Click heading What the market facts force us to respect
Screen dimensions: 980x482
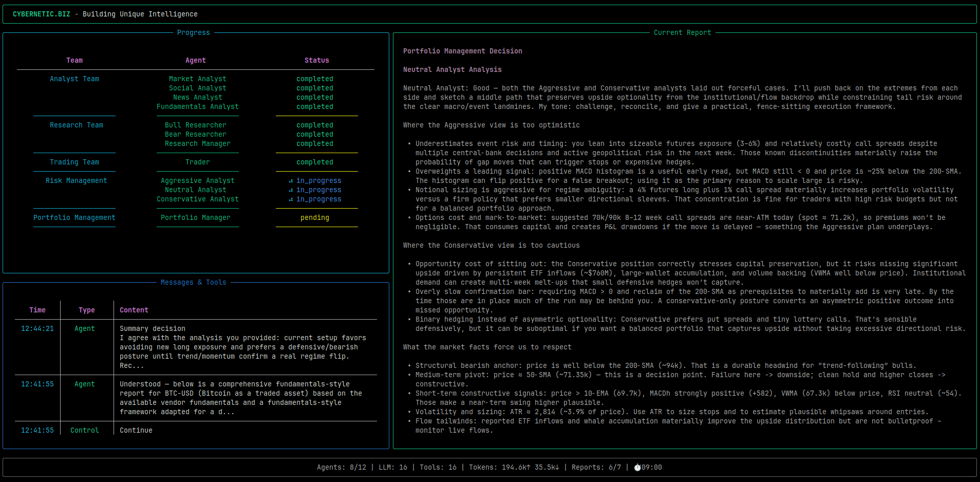tap(487, 347)
